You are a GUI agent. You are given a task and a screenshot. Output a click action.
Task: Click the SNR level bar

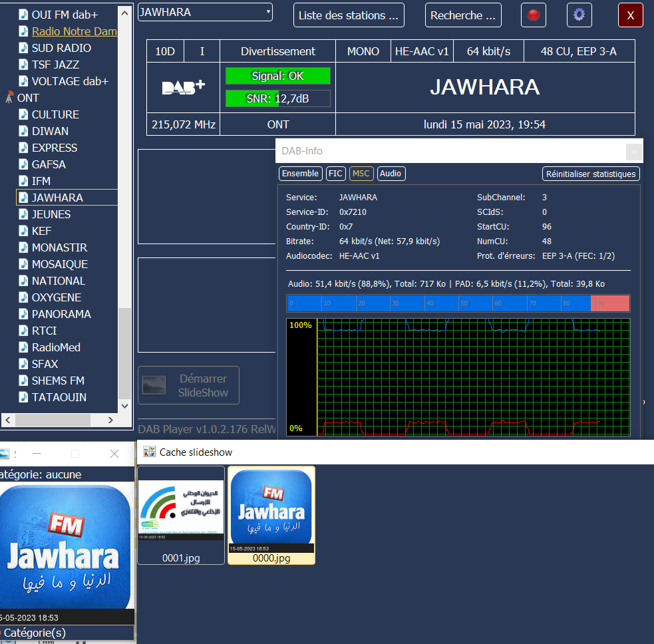[278, 98]
